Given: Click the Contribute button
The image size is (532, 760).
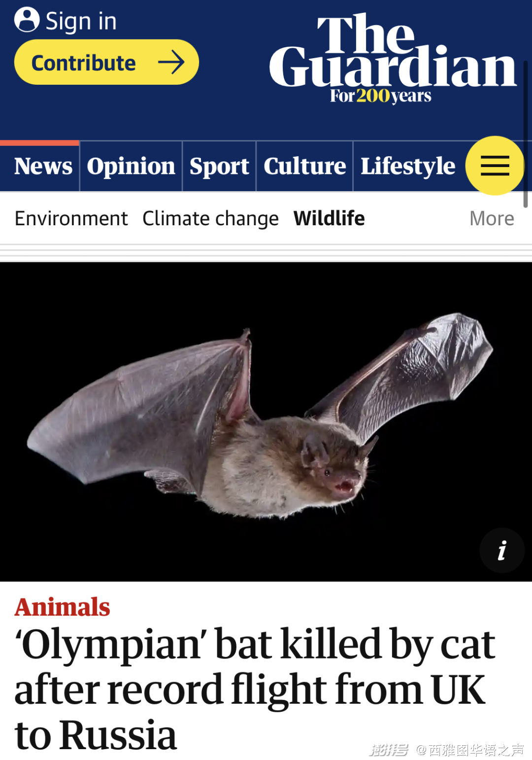Looking at the screenshot, I should pos(106,62).
